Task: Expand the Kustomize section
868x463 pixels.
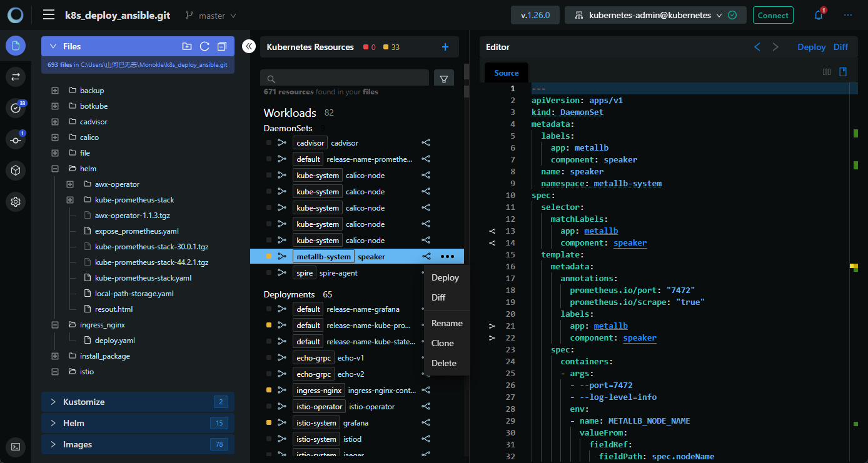Action: coord(138,402)
